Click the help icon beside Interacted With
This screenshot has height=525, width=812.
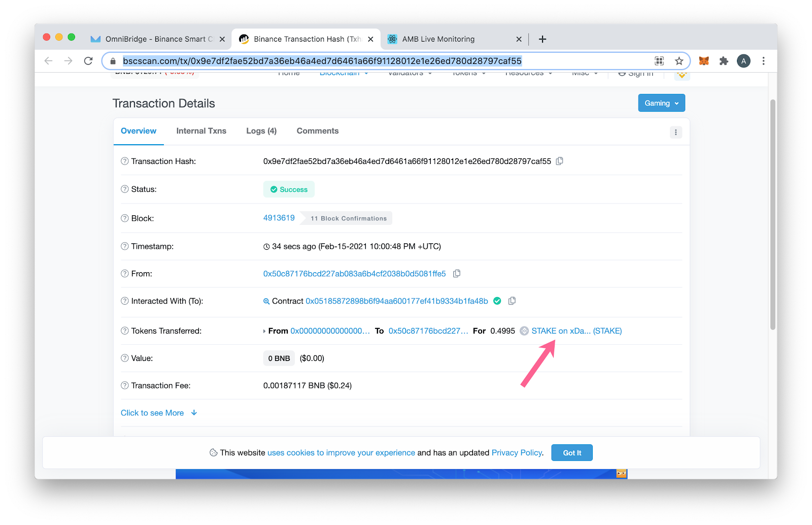pyautogui.click(x=125, y=301)
